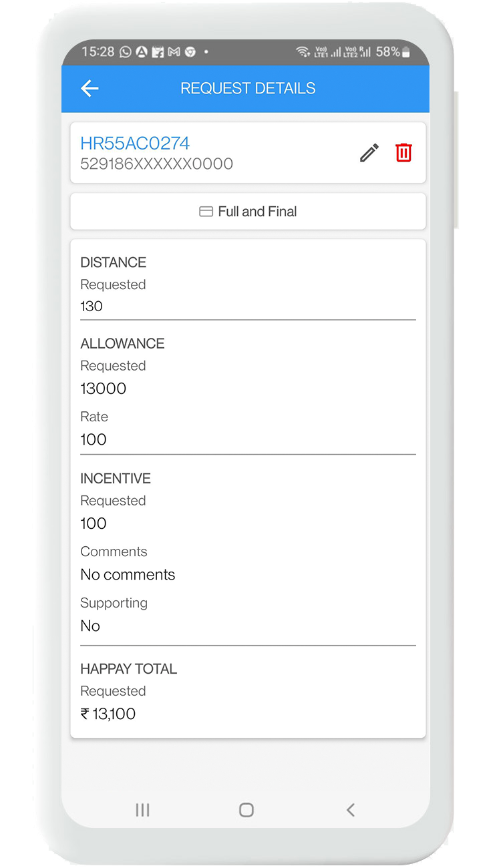
Task: Tap the distance requested value 130
Action: [92, 306]
